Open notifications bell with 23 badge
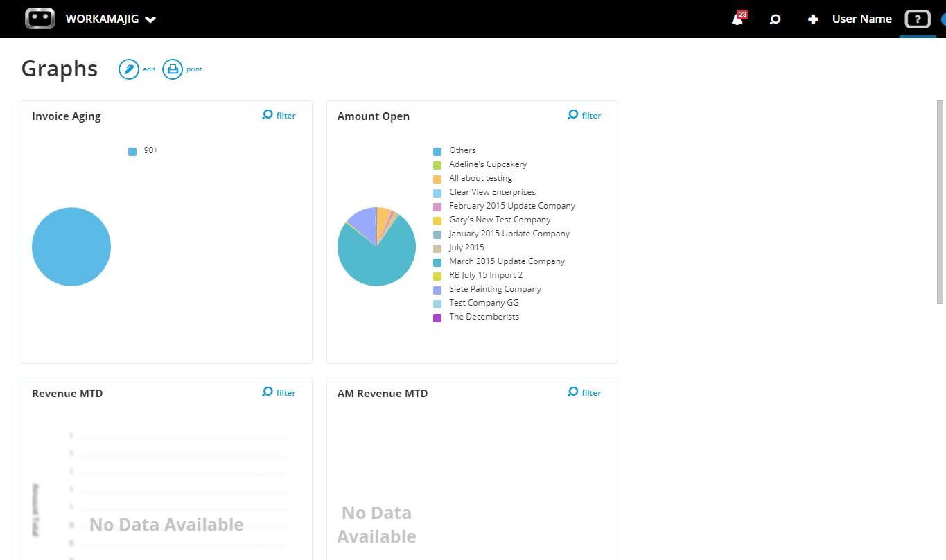Image resolution: width=946 pixels, height=560 pixels. click(739, 18)
